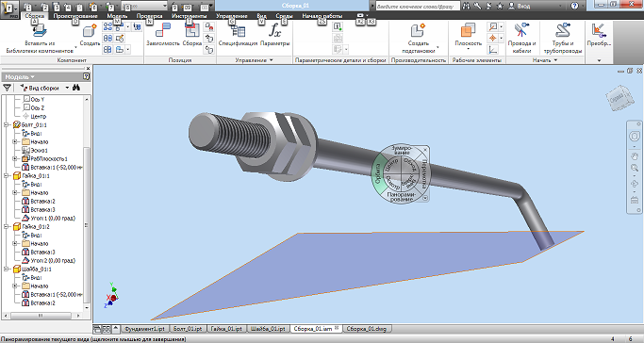Click the favorites star icon in title bar

click(x=500, y=6)
